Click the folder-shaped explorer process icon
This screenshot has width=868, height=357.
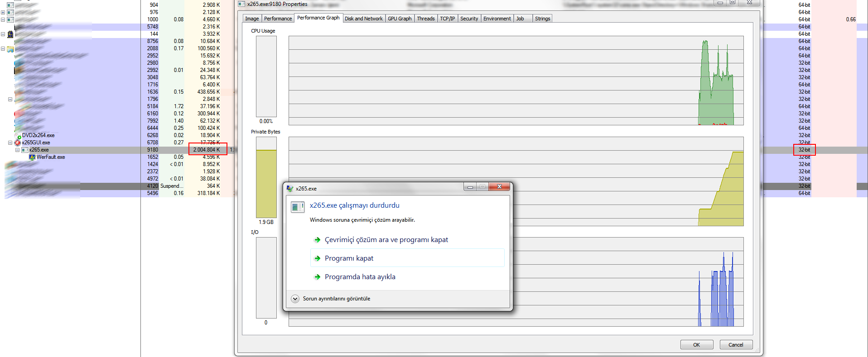pos(10,48)
